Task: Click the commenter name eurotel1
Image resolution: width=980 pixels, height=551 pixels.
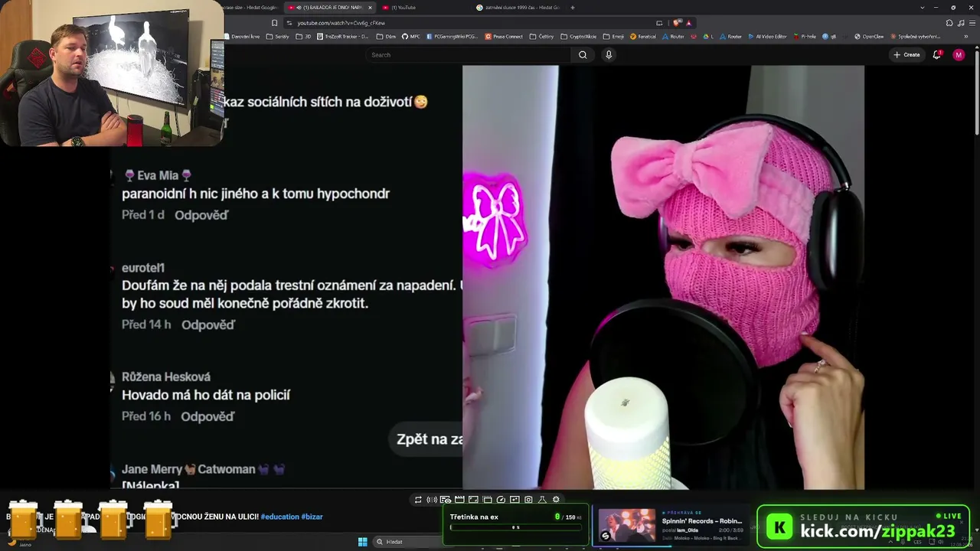Action: click(x=143, y=268)
